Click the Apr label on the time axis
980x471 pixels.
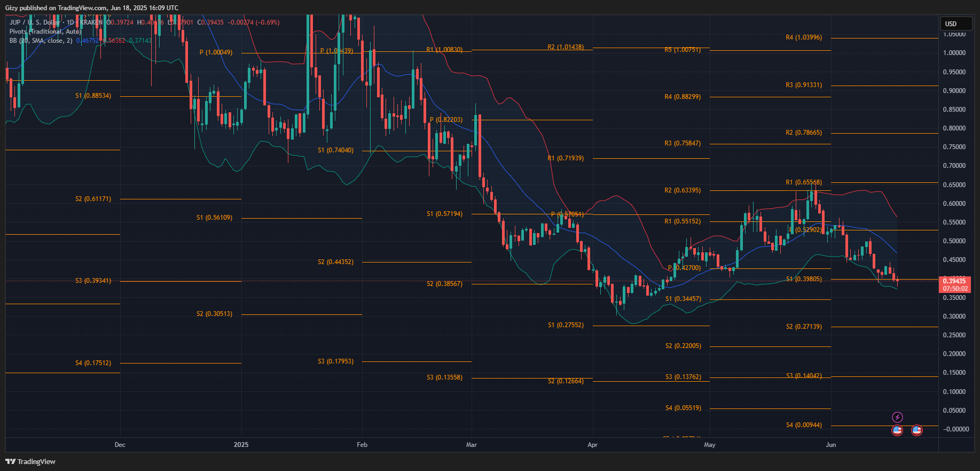592,445
